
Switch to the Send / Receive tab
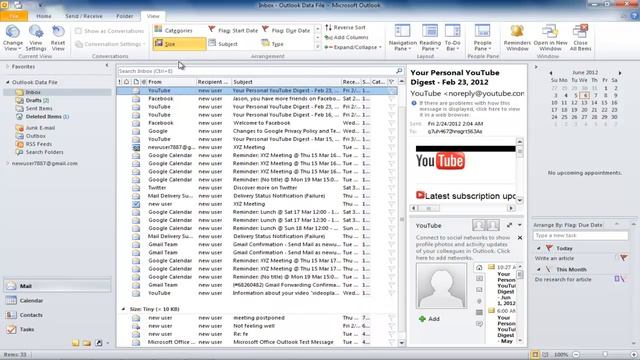pos(84,16)
